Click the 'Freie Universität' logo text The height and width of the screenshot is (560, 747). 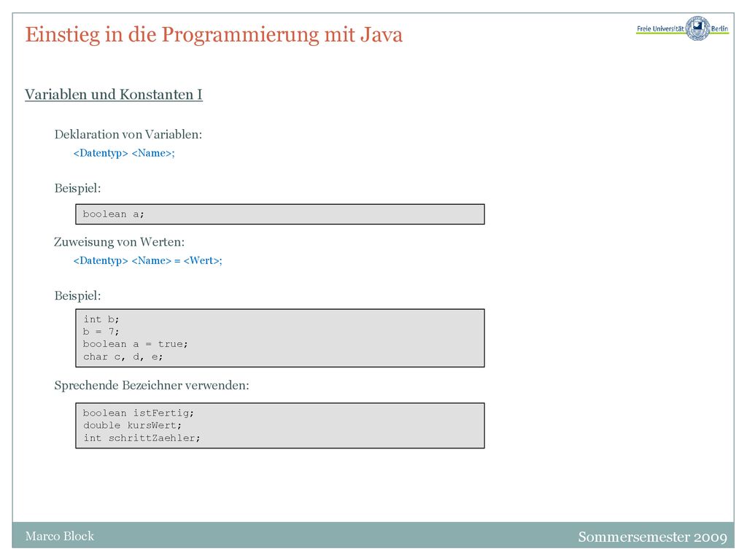(x=659, y=28)
